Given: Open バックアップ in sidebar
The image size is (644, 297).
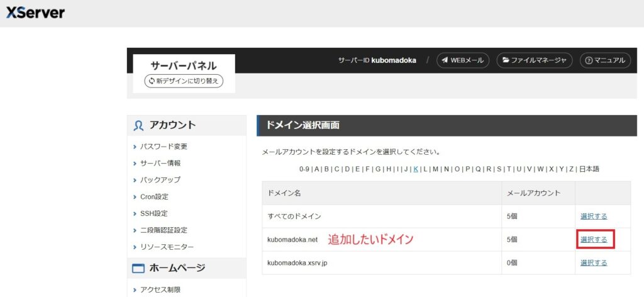Looking at the screenshot, I should tap(160, 180).
